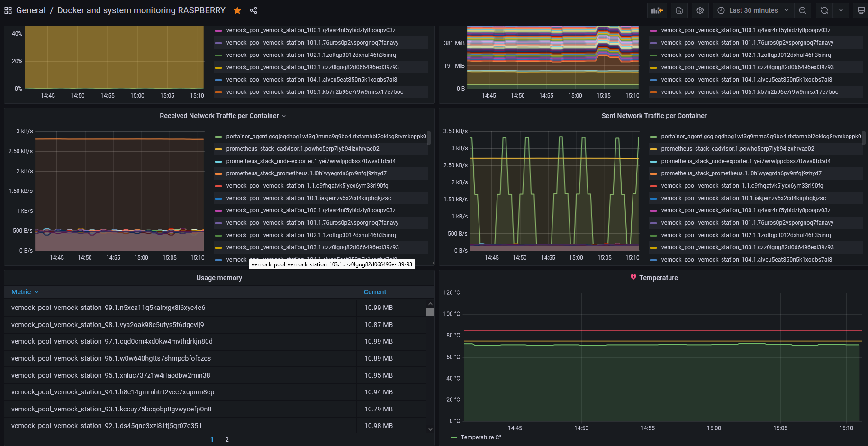Select page 1 of memory table
Image resolution: width=868 pixels, height=446 pixels.
(x=212, y=439)
